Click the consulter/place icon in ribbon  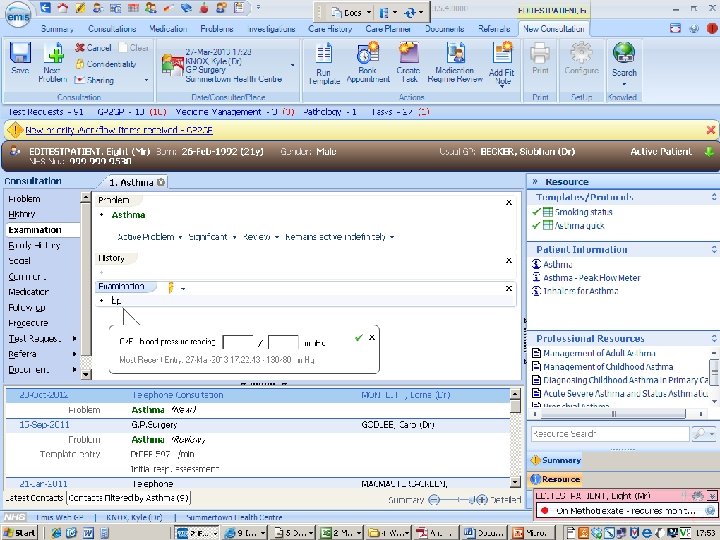(x=173, y=65)
